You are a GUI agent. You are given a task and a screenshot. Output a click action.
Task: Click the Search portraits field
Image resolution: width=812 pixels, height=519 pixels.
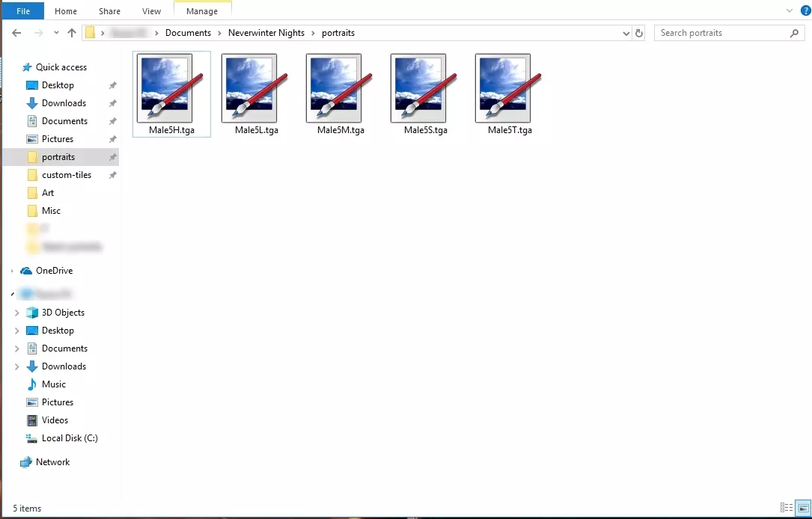coord(730,33)
